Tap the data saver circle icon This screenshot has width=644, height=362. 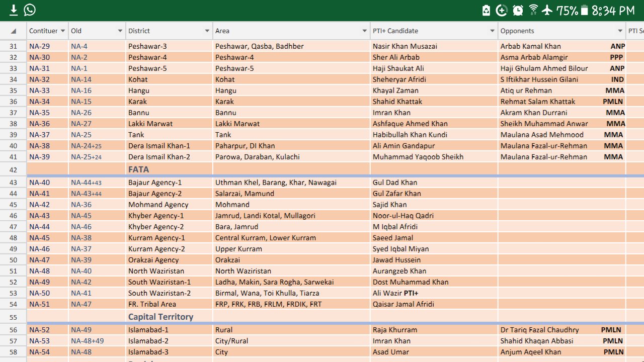pos(502,10)
